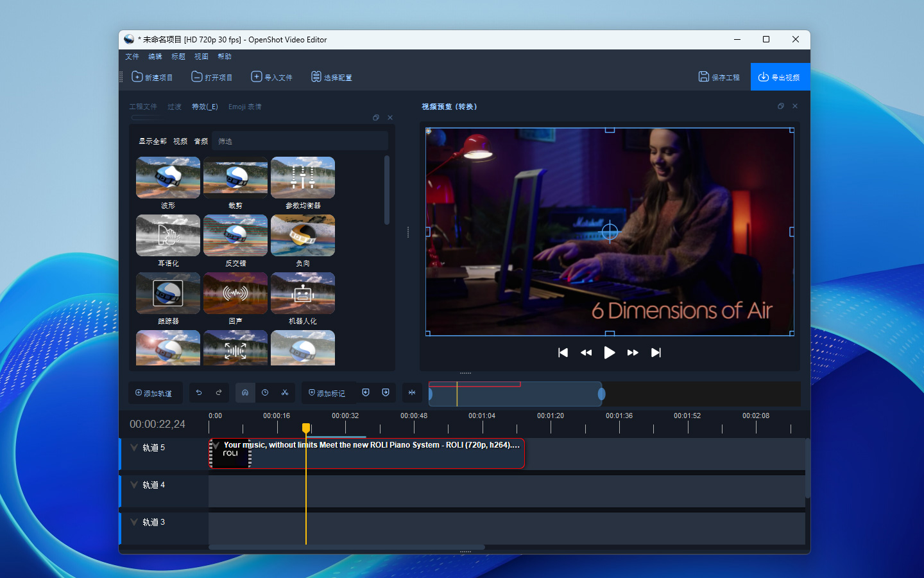Click the redo arrow in timeline toolbar

point(219,392)
